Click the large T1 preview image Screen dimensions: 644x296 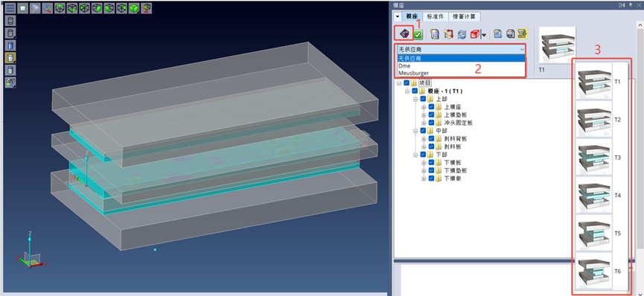coord(557,45)
